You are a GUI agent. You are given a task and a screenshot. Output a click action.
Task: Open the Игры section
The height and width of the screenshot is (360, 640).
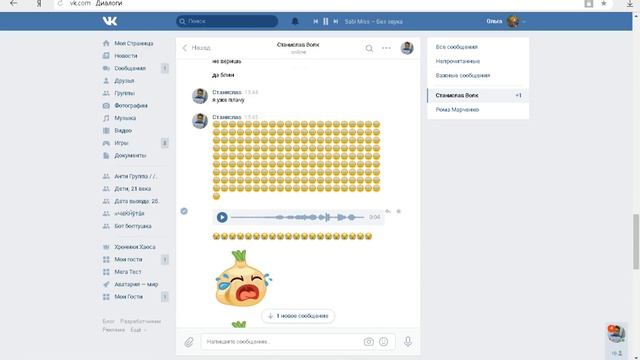tap(121, 143)
